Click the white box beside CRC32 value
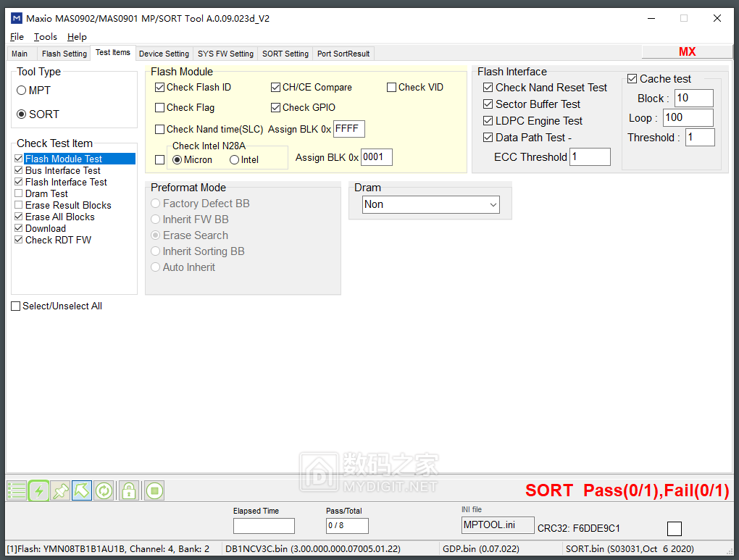Image resolution: width=739 pixels, height=560 pixels. 675,529
